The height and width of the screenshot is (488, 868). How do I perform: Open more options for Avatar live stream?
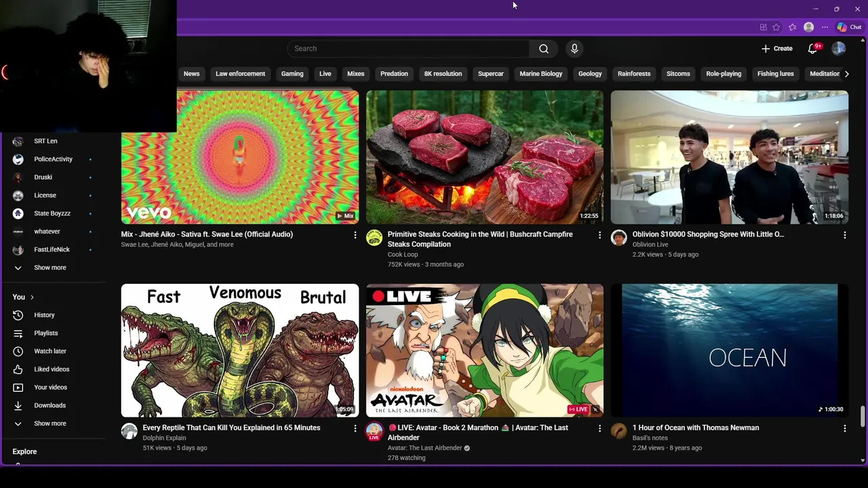pos(599,428)
